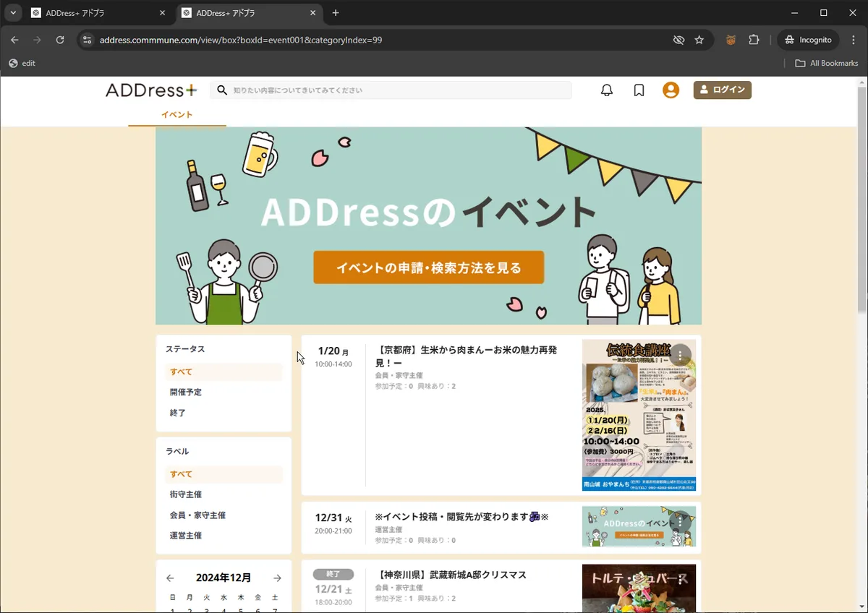868x613 pixels.
Task: Open the browser extensions puzzle icon
Action: [754, 40]
